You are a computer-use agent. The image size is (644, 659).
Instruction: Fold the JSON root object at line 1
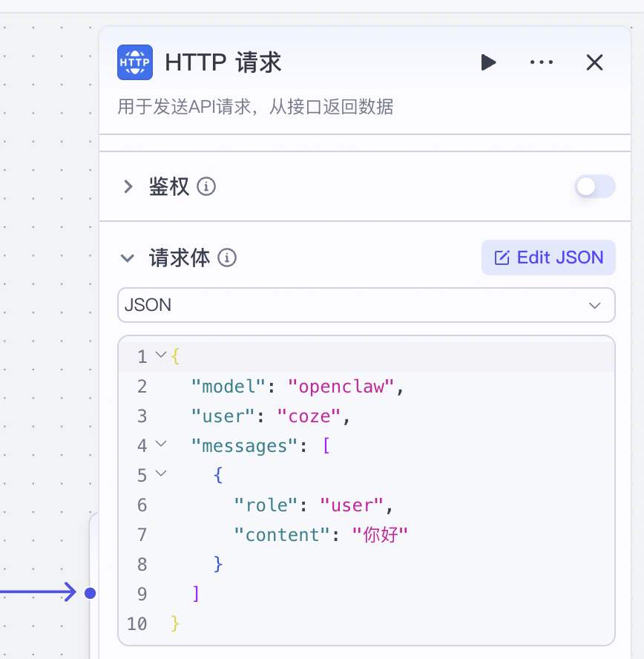click(x=160, y=356)
